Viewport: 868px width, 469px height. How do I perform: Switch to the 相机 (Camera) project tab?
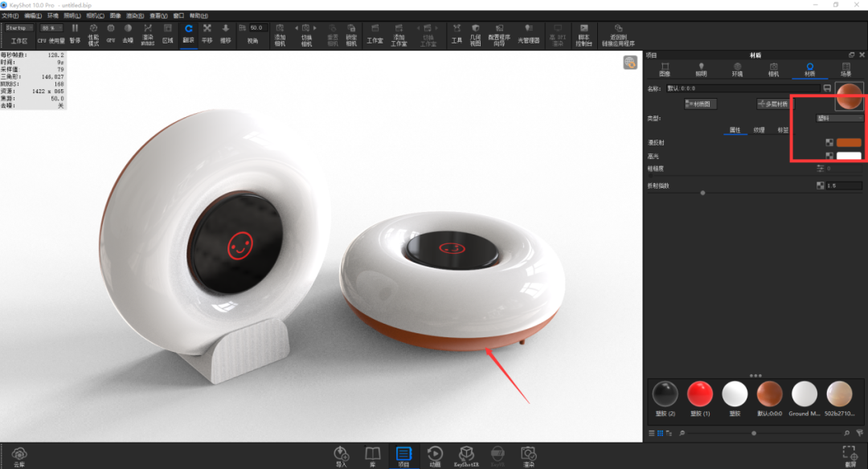tap(773, 70)
